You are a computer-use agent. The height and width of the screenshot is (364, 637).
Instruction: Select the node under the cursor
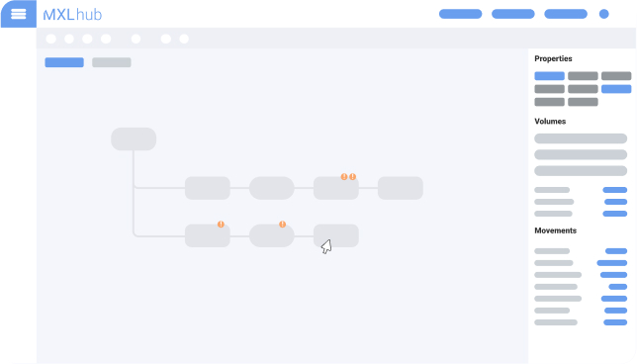(x=336, y=235)
